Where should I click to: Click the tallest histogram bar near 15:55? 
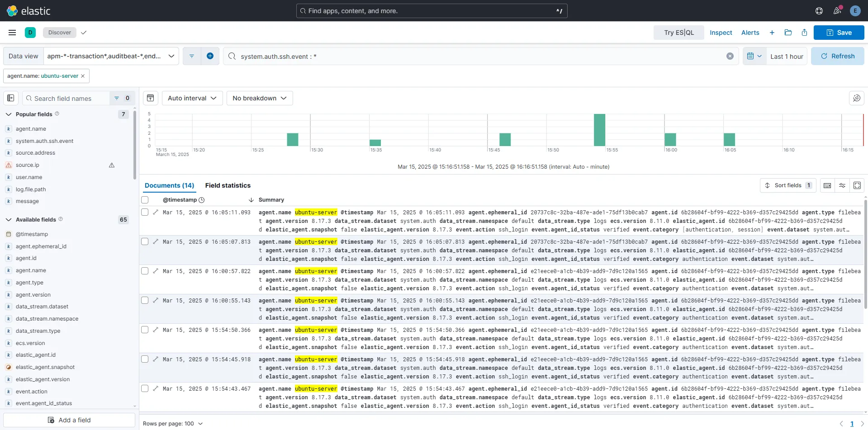coord(599,130)
